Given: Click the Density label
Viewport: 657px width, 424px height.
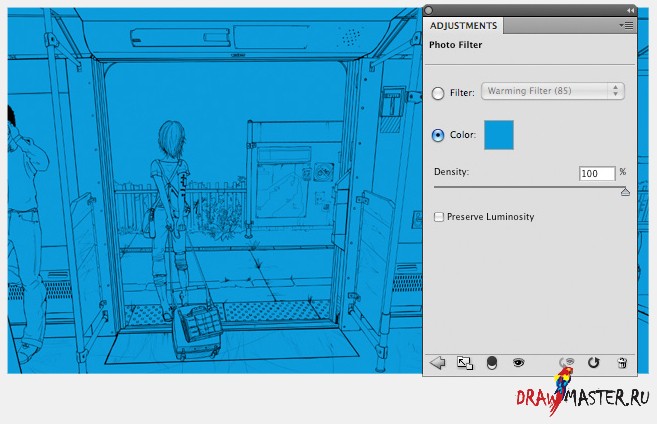Looking at the screenshot, I should (x=451, y=172).
